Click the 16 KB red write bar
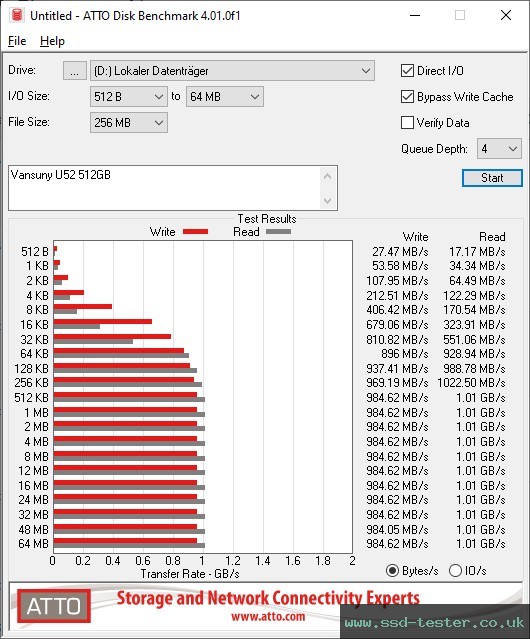Screen dimensions: 530x639 [103, 322]
